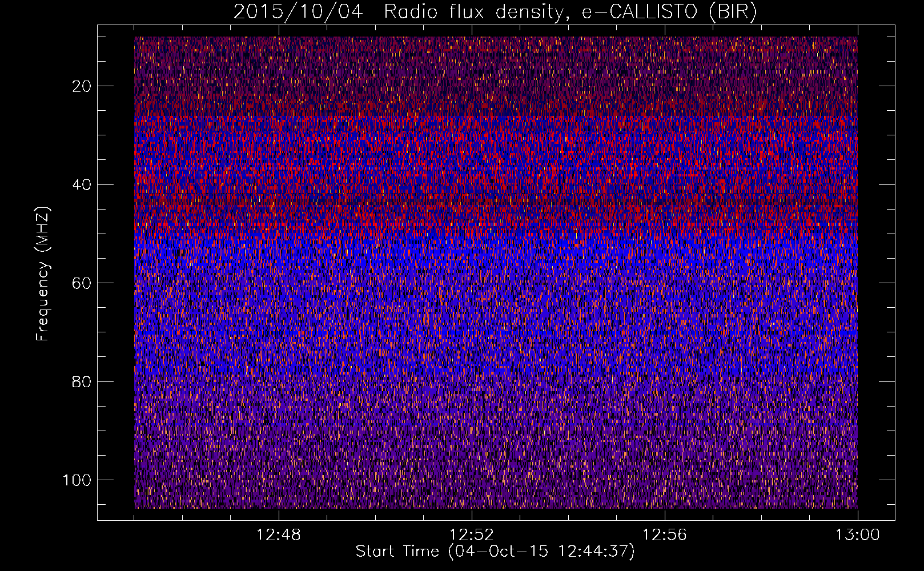Click the time tick label '12:52'
Image resolution: width=924 pixels, height=571 pixels.
click(x=472, y=535)
